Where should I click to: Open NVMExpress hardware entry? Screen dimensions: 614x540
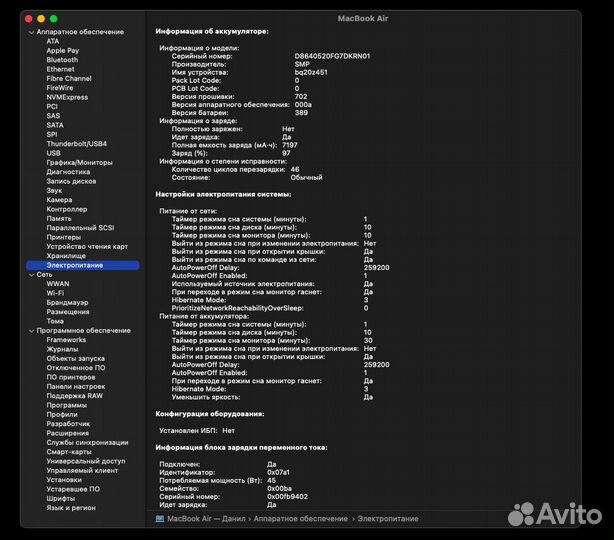pos(67,97)
